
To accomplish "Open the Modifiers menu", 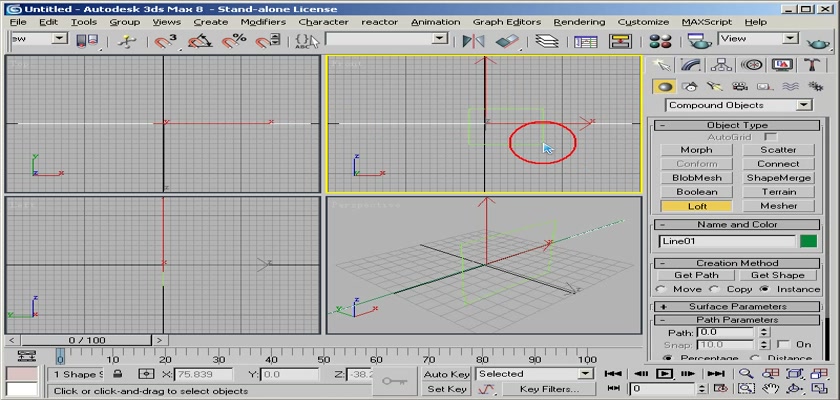I will pyautogui.click(x=263, y=21).
